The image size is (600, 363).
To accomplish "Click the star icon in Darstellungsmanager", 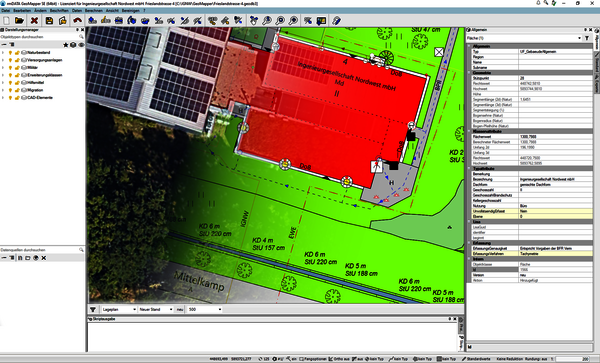I will (x=66, y=45).
